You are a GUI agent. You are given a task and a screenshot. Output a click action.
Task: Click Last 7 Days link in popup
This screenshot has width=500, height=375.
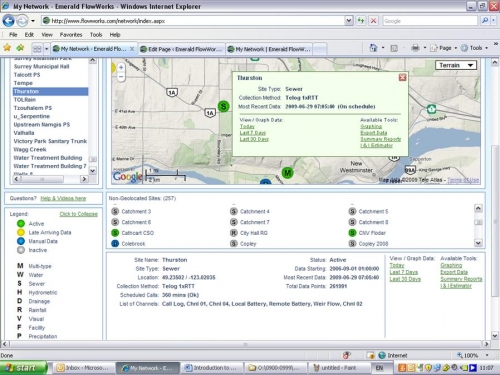pyautogui.click(x=253, y=133)
